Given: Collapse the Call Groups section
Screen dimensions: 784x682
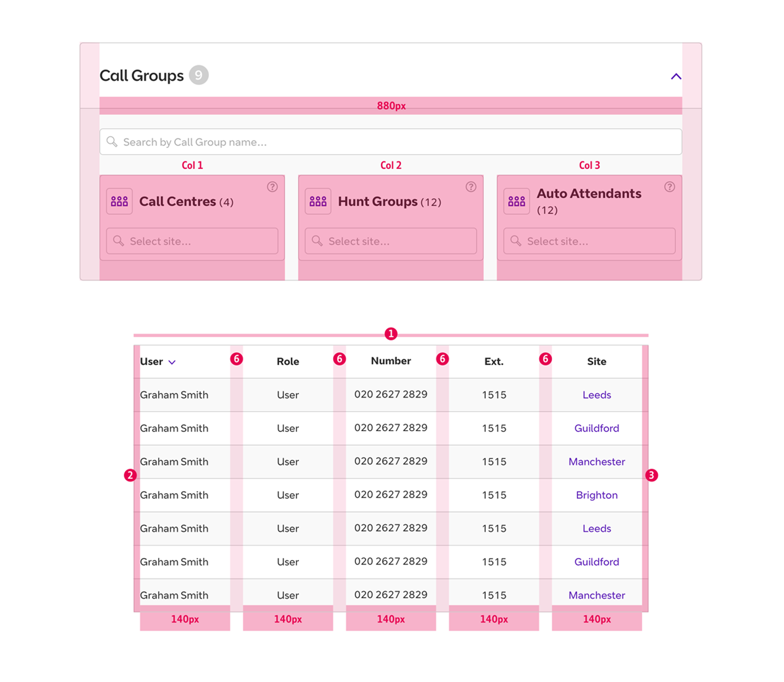Looking at the screenshot, I should coord(676,76).
